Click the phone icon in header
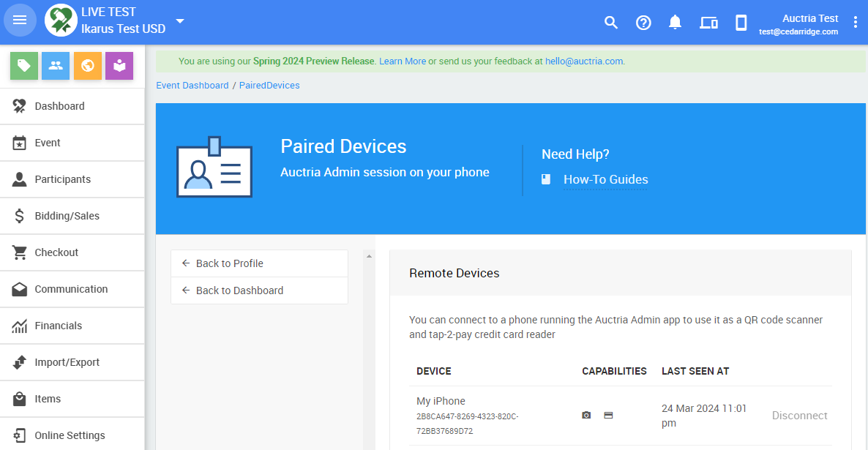 coord(741,23)
